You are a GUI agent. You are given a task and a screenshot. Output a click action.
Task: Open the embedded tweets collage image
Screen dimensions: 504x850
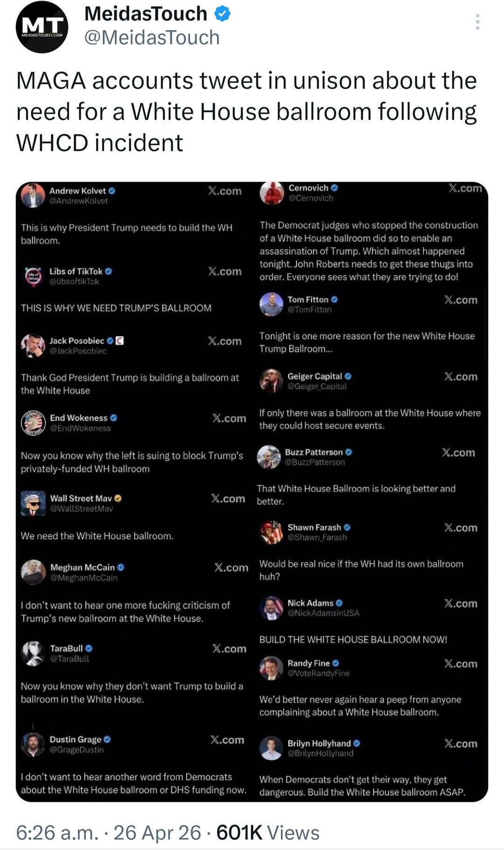click(x=252, y=491)
